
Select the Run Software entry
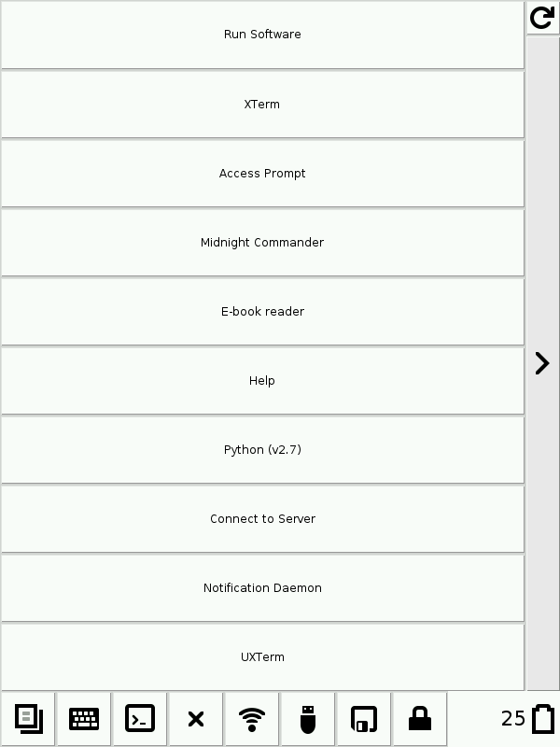coord(262,35)
